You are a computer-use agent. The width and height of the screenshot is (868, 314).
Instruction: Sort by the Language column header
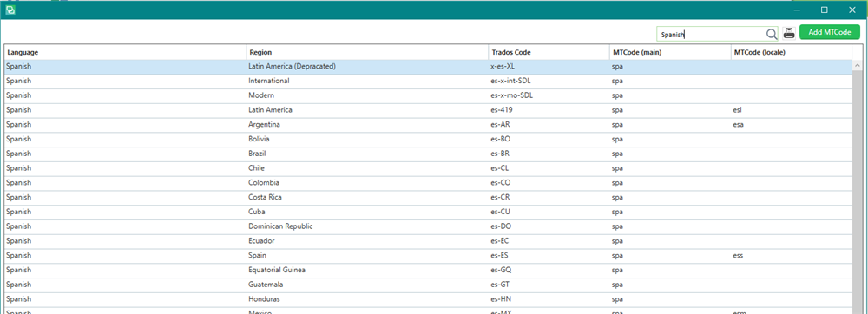click(125, 53)
